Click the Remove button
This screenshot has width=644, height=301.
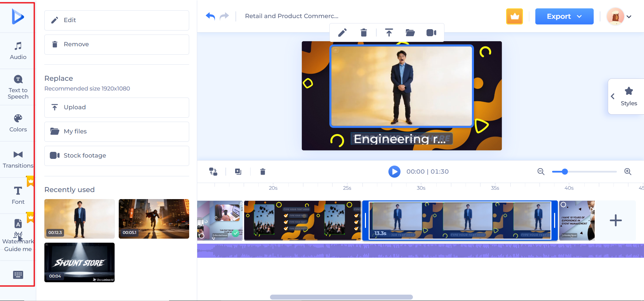[117, 45]
